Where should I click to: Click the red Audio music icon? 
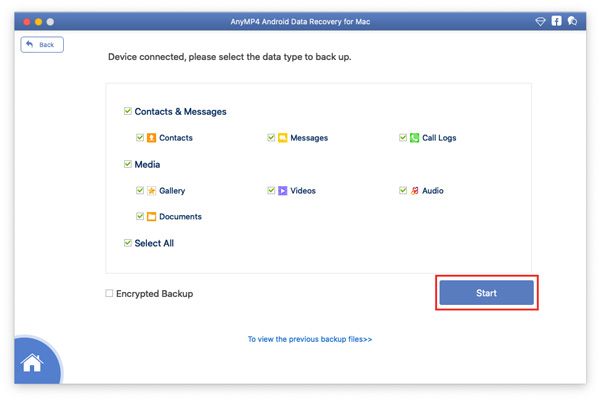[x=414, y=191]
